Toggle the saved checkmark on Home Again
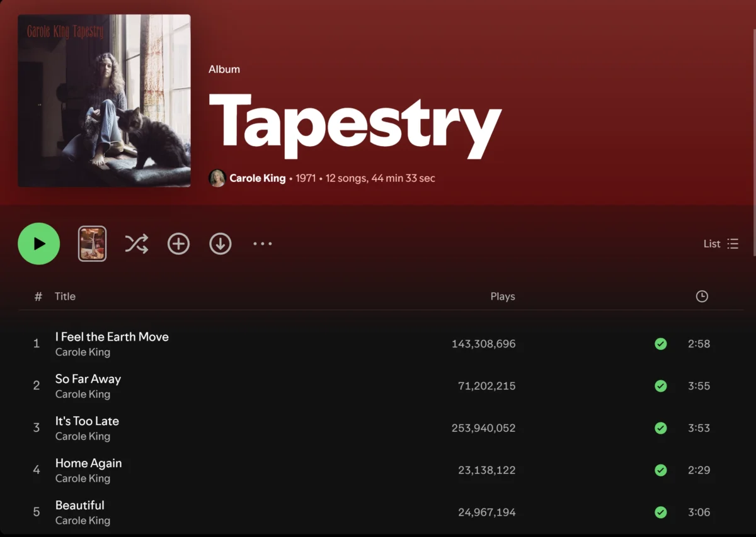 (x=660, y=470)
